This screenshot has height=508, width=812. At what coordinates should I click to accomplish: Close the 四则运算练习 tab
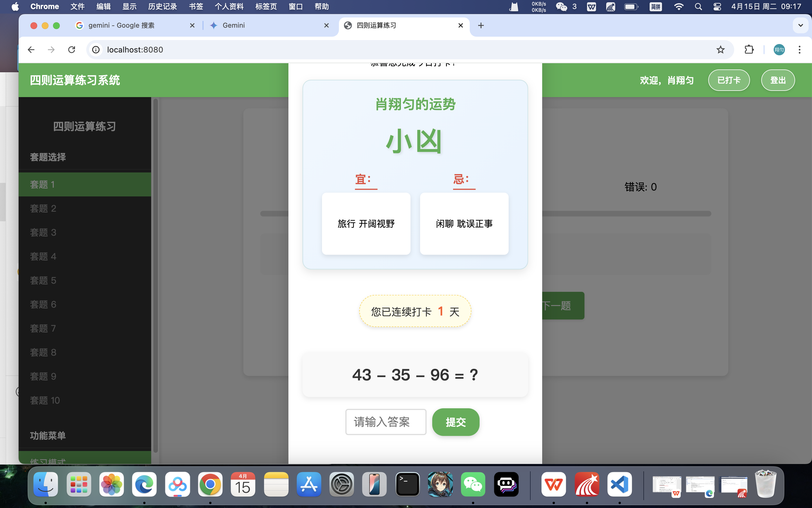(461, 25)
